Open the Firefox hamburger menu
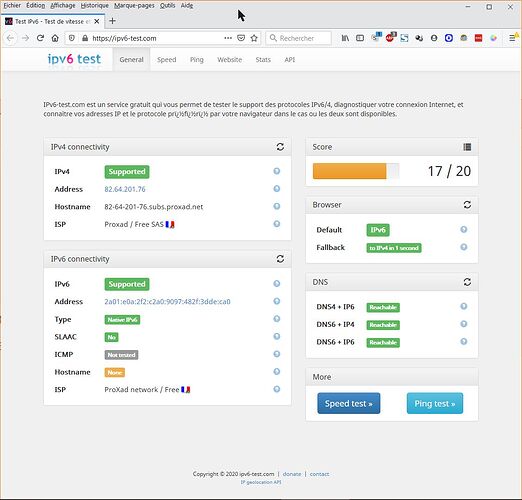 [x=512, y=38]
